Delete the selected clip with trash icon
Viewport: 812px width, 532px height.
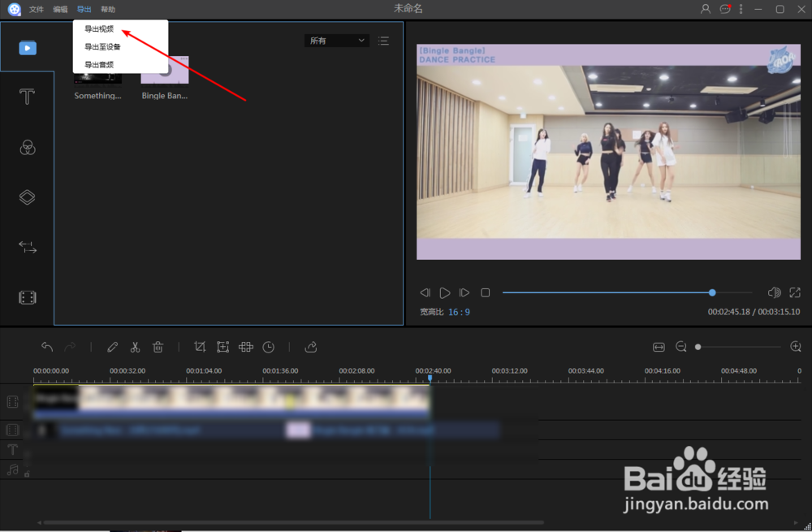[158, 347]
